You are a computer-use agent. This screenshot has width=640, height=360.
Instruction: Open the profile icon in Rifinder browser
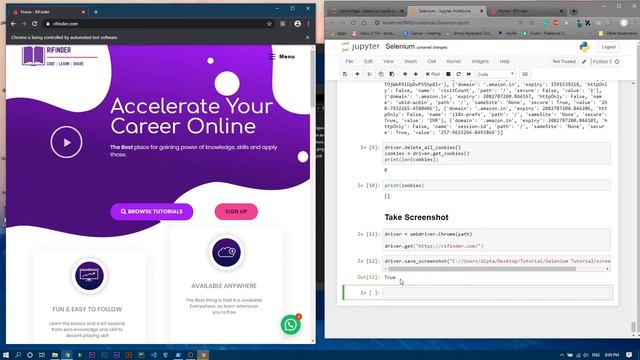pyautogui.click(x=298, y=24)
